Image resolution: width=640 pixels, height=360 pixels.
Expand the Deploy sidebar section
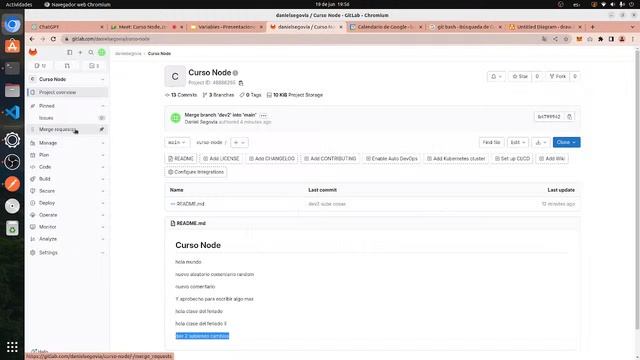click(67, 203)
